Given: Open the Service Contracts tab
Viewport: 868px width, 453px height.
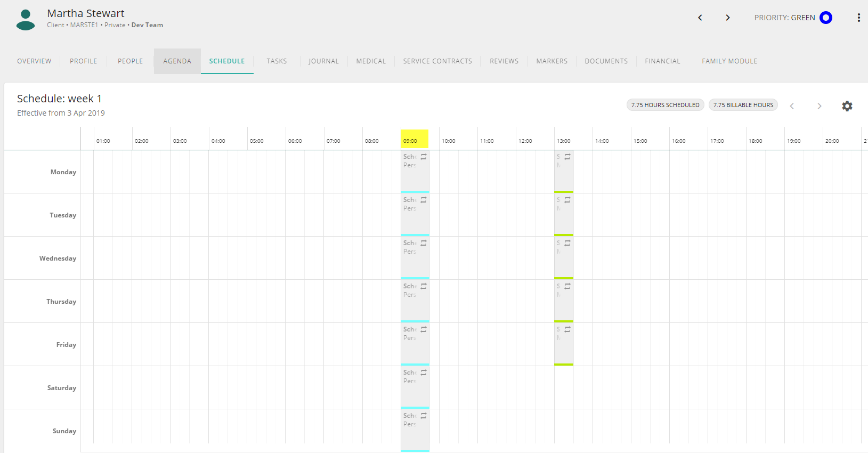Looking at the screenshot, I should tap(437, 61).
